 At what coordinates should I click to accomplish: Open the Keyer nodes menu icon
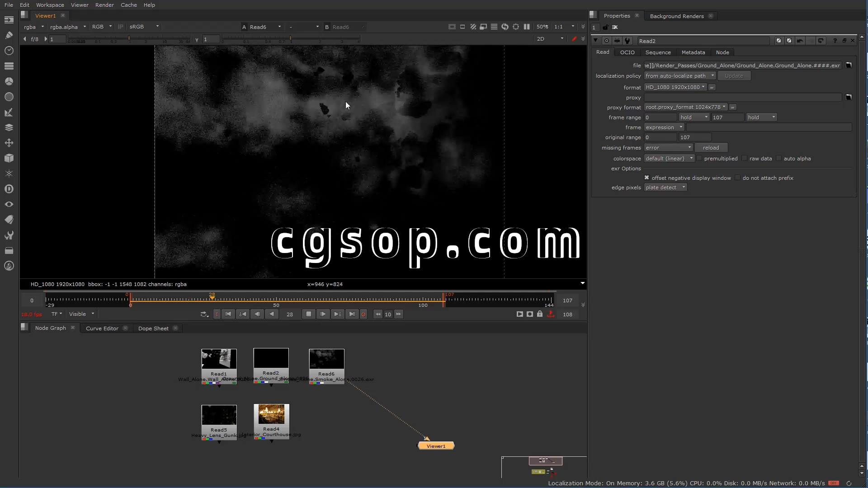click(x=9, y=112)
